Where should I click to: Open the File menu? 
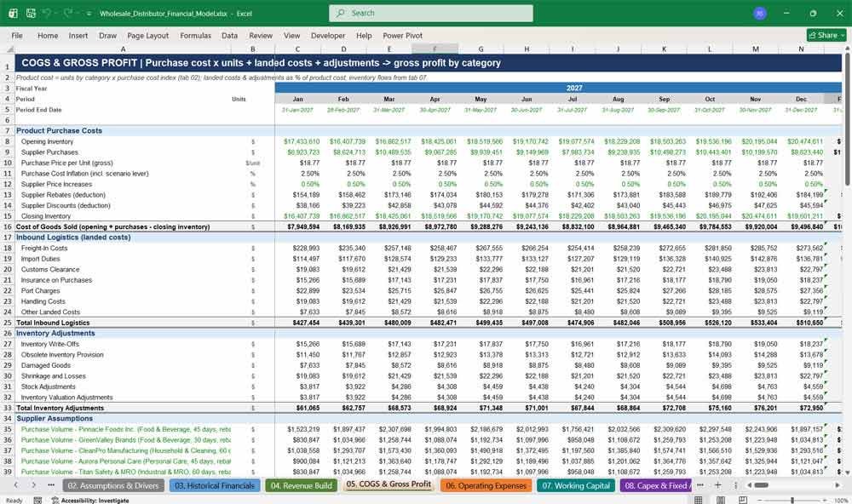pos(17,35)
